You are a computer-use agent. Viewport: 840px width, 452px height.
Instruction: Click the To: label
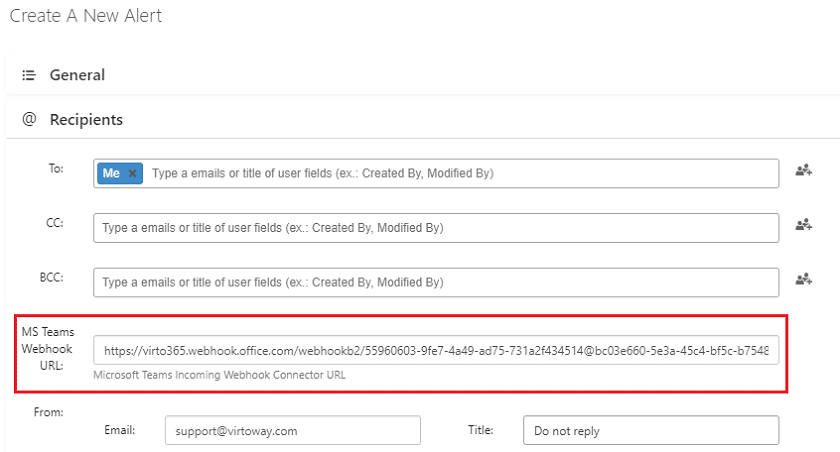56,168
